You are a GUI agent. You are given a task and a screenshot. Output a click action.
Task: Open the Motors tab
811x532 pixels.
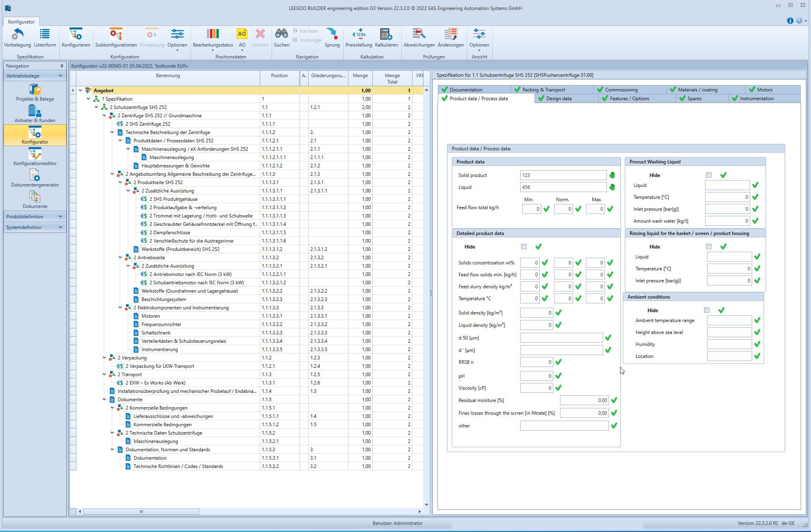[x=764, y=90]
